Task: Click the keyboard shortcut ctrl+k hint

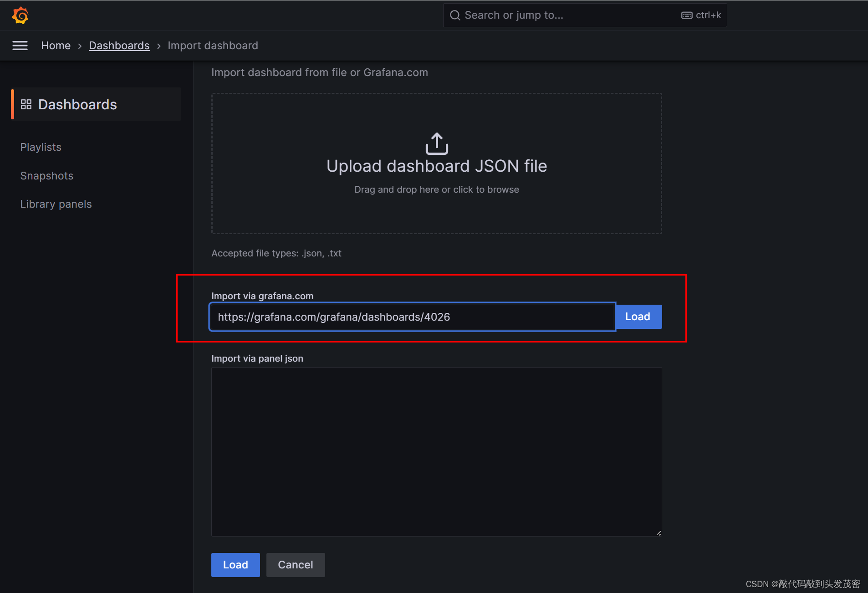Action: click(x=701, y=15)
